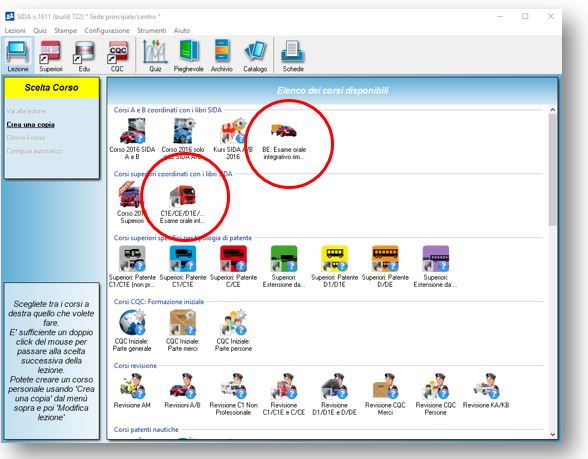Minimize the SIDA window
Screen dimensions: 588x459
(500, 16)
